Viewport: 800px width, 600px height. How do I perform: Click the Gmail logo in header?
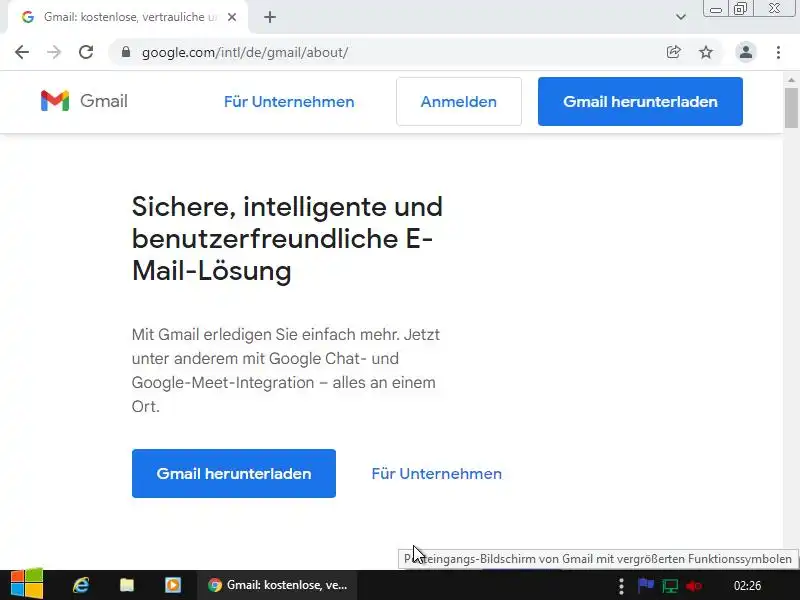84,101
